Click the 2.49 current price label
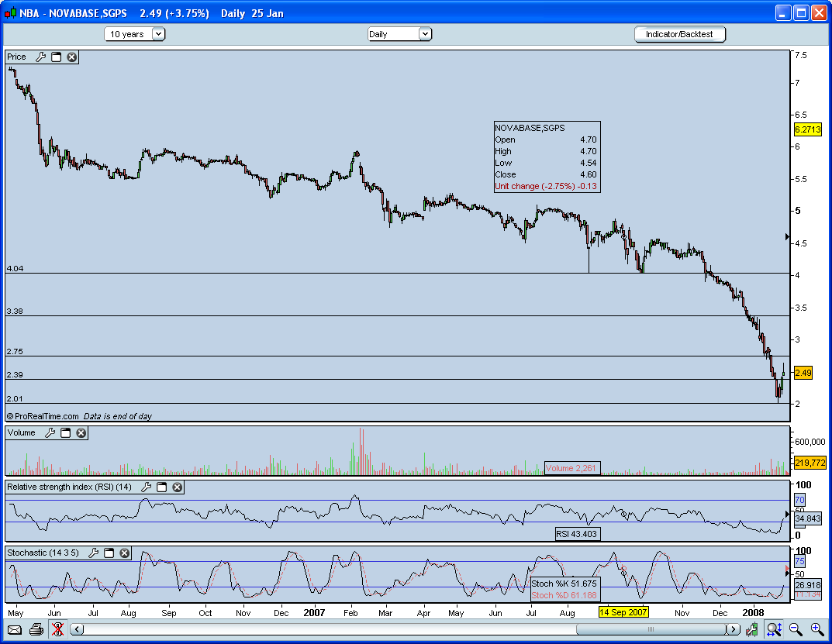The height and width of the screenshot is (644, 832). coord(803,373)
